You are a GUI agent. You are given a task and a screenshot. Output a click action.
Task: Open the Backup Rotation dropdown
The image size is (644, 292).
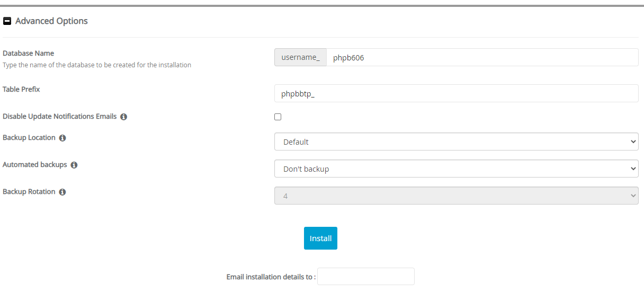point(456,196)
